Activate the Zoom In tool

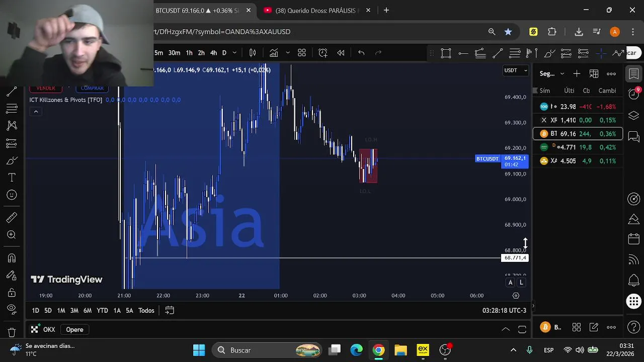click(12, 235)
